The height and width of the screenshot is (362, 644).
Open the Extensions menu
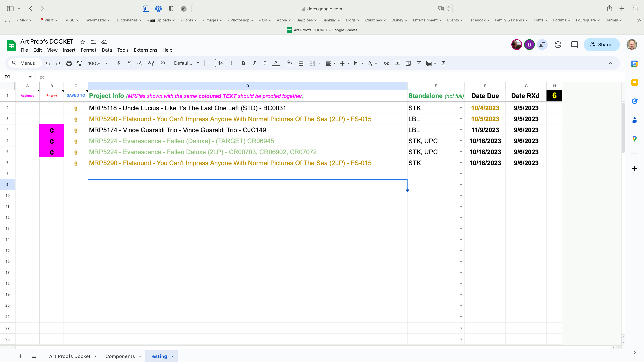[x=145, y=50]
